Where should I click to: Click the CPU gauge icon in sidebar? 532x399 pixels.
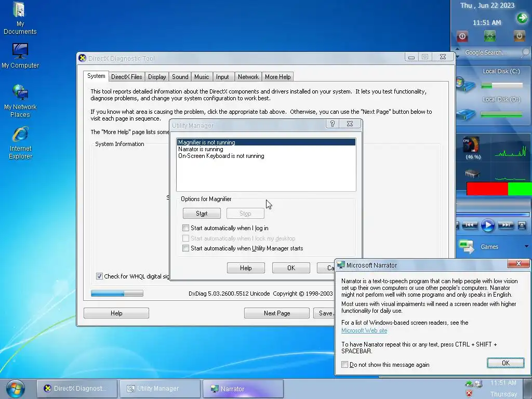point(471,145)
